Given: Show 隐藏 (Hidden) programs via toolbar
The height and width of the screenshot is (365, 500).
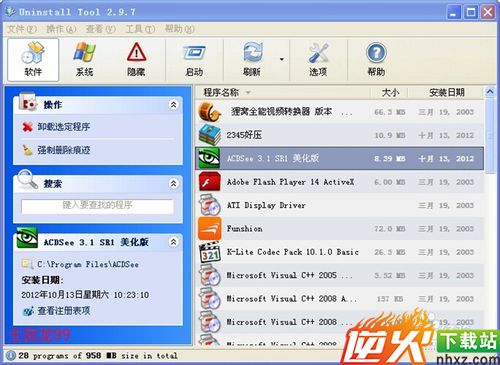Looking at the screenshot, I should click(x=136, y=60).
